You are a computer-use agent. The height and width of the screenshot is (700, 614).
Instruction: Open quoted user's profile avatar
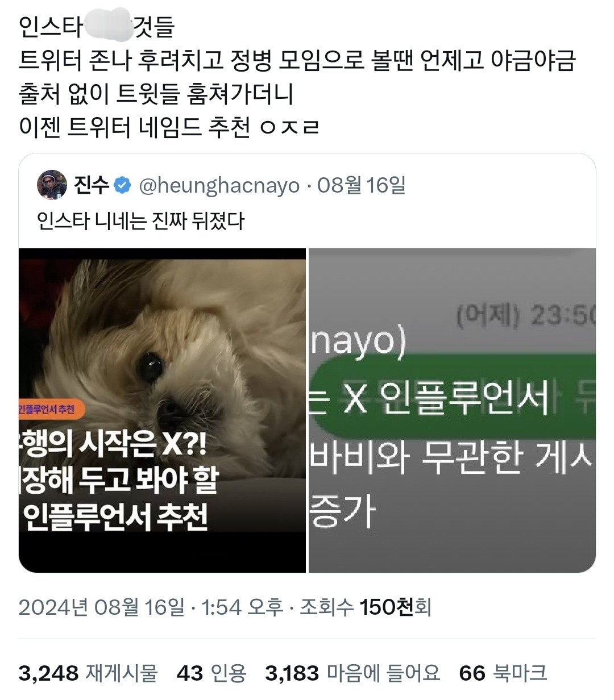click(52, 185)
